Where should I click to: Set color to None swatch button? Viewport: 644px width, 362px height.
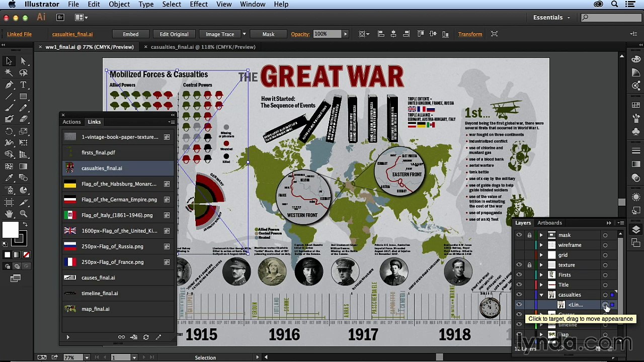coord(26,255)
